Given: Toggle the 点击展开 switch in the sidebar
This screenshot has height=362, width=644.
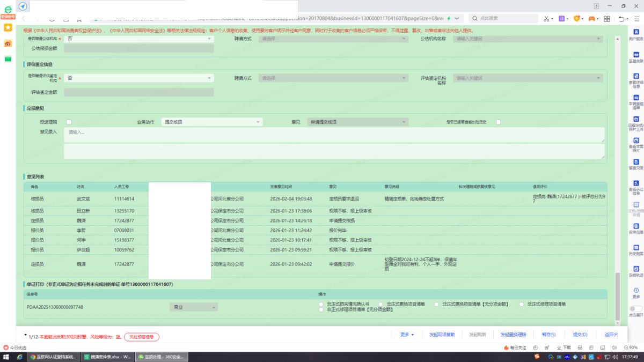Looking at the screenshot, I should [635, 308].
